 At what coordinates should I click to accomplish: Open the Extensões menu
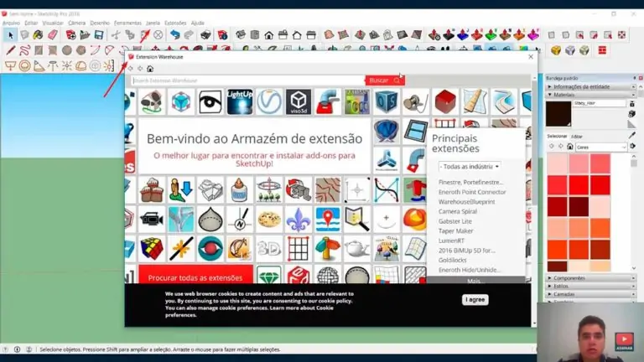coord(175,23)
